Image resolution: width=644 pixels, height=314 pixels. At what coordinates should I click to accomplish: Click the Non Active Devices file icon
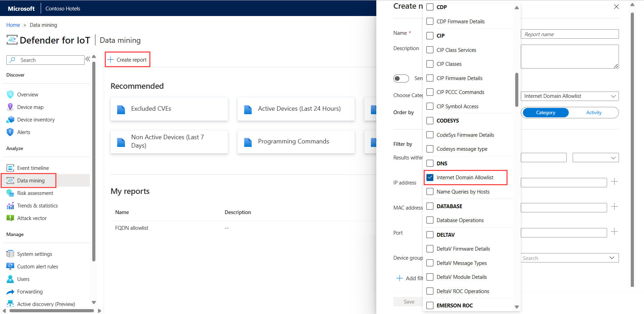[121, 142]
